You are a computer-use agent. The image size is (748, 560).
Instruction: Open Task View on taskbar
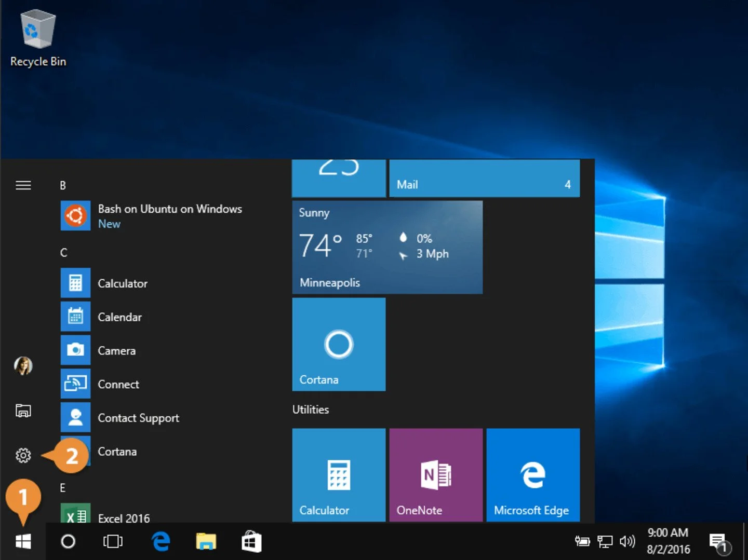tap(113, 542)
